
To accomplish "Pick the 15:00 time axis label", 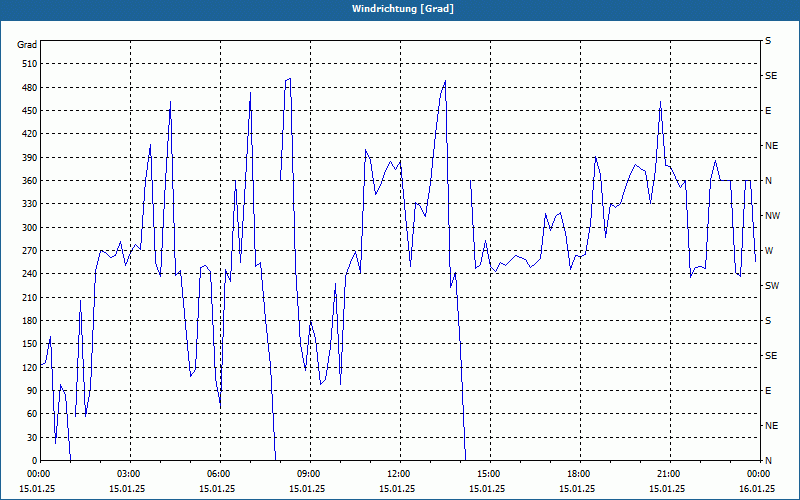I will 490,474.
